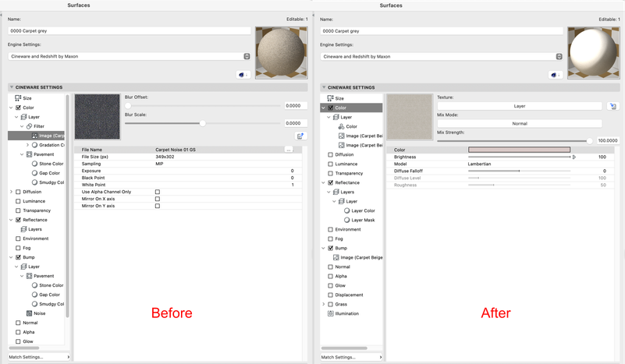The image size is (625, 364).
Task: Expand the Grass chevron in After panel
Action: pyautogui.click(x=323, y=304)
